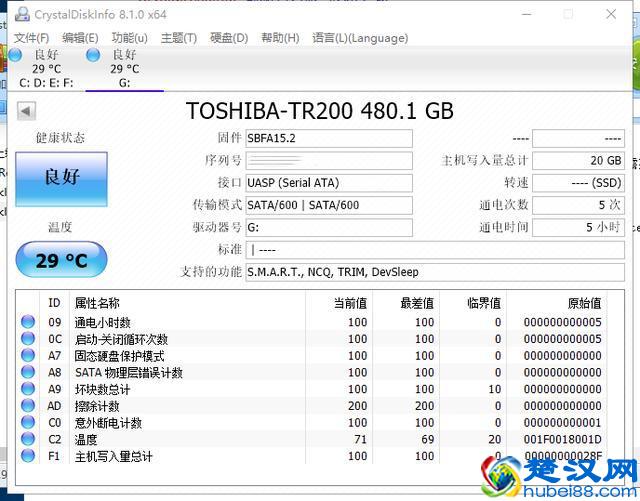
Task: Close the CrystalDiskInfo window
Action: tap(611, 14)
